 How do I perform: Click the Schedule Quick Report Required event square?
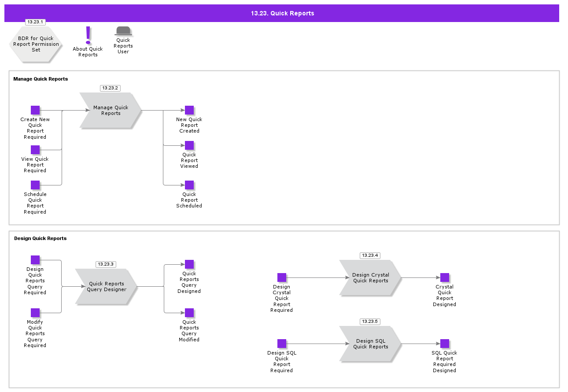pos(35,185)
